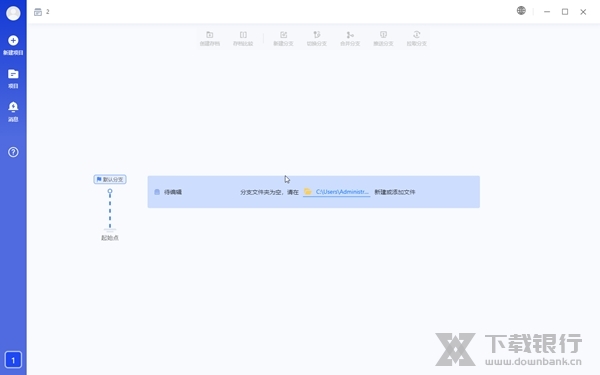Click the document icon beside 待编辑
The width and height of the screenshot is (600, 375).
pyautogui.click(x=157, y=192)
